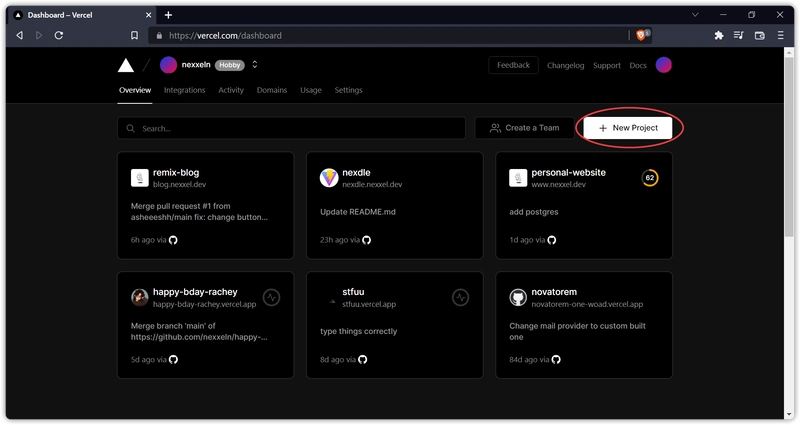Open the www.nexxel.dev domain link
This screenshot has height=425, width=800.
(559, 185)
